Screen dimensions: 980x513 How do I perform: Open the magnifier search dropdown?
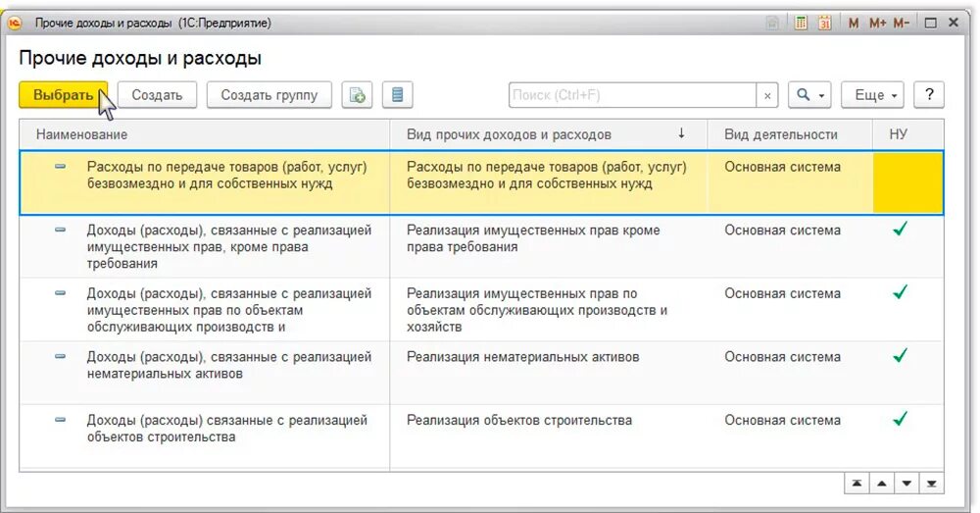(x=809, y=95)
